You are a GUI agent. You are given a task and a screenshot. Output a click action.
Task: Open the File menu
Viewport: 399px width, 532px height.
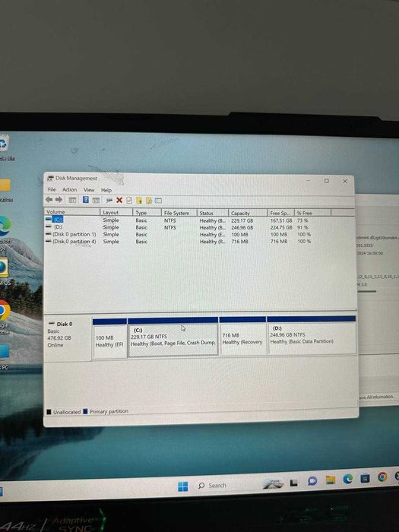click(52, 189)
